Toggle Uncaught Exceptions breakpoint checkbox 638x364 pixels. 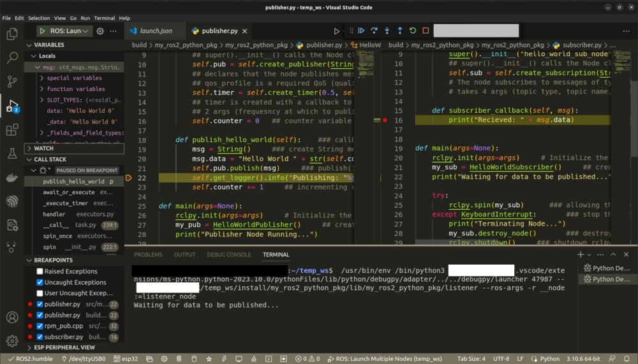[x=40, y=282]
